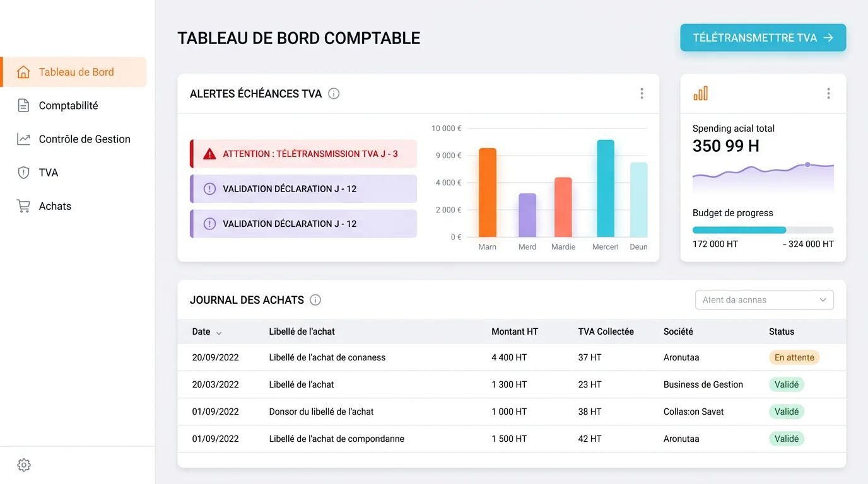Screen dimensions: 868x484
Task: Click the bar chart icon on spending card
Action: [700, 93]
